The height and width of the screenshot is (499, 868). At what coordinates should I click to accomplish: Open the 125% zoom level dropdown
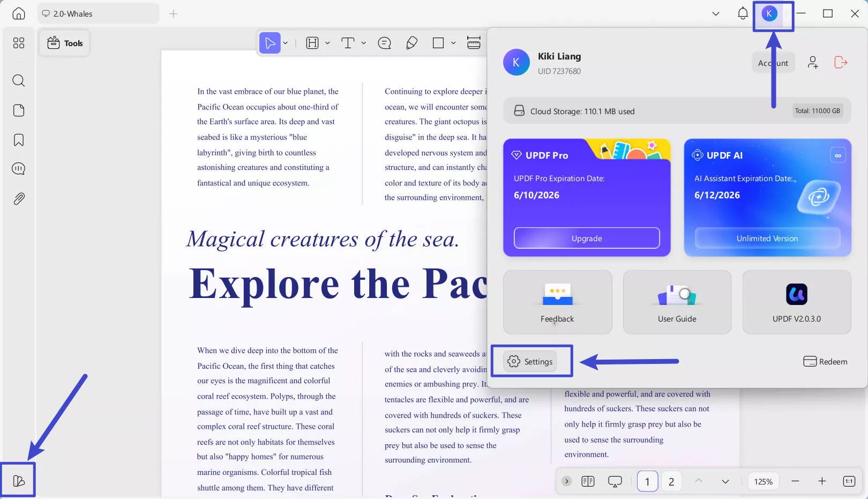(763, 481)
